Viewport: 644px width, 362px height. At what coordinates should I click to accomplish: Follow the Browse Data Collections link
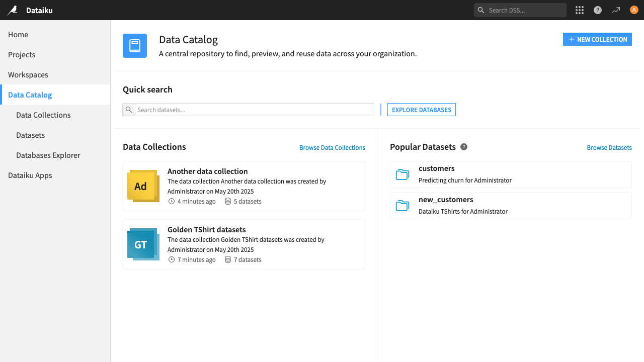332,147
